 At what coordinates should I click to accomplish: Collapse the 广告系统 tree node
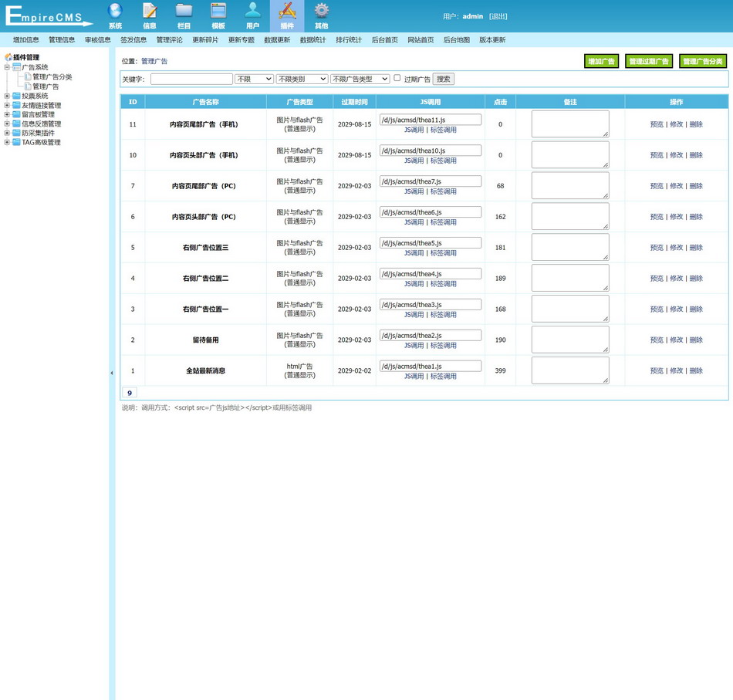click(7, 67)
